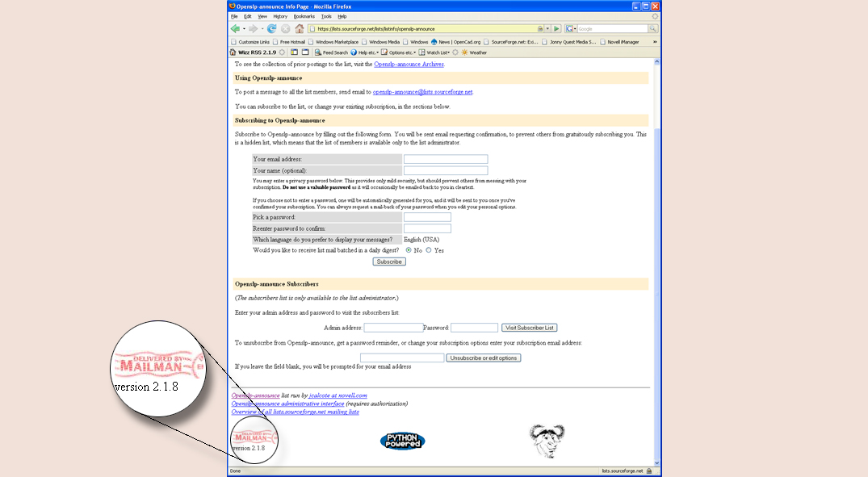Viewport: 868px width, 477px height.
Task: Expand the Options etc. dropdown
Action: click(414, 53)
